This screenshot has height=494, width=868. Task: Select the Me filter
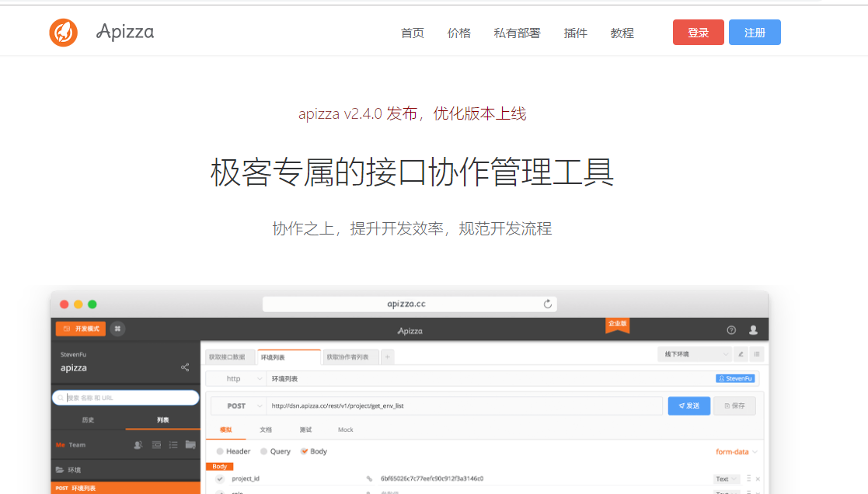point(61,445)
